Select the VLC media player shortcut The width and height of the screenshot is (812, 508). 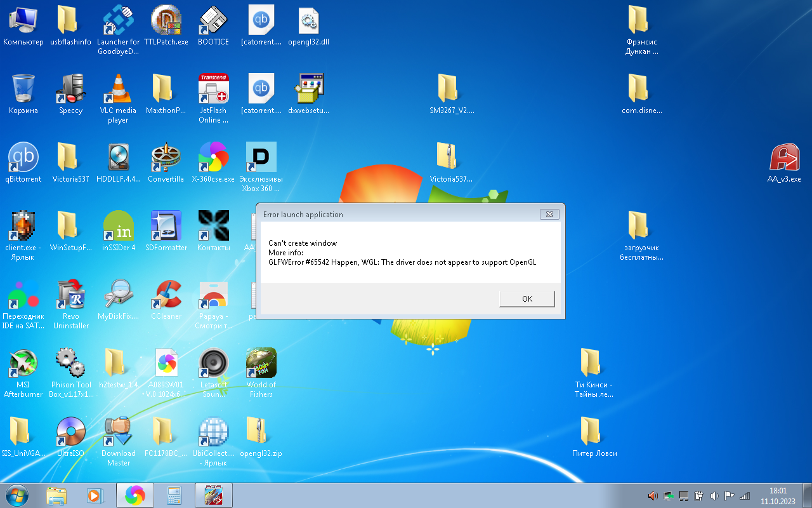(118, 99)
